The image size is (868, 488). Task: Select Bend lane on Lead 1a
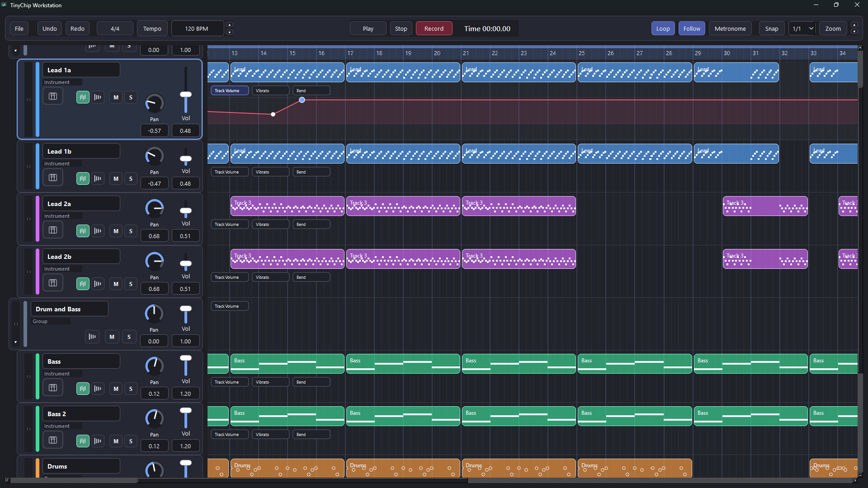(x=311, y=90)
